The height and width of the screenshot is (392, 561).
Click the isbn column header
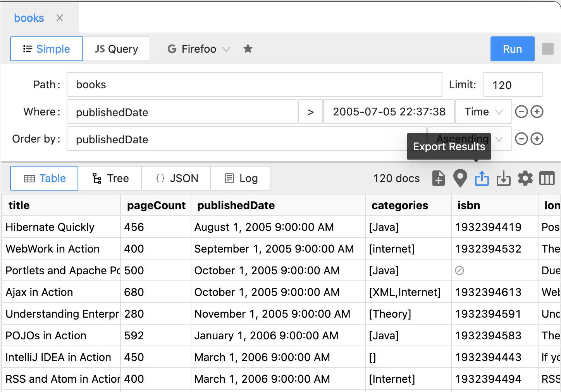point(495,205)
